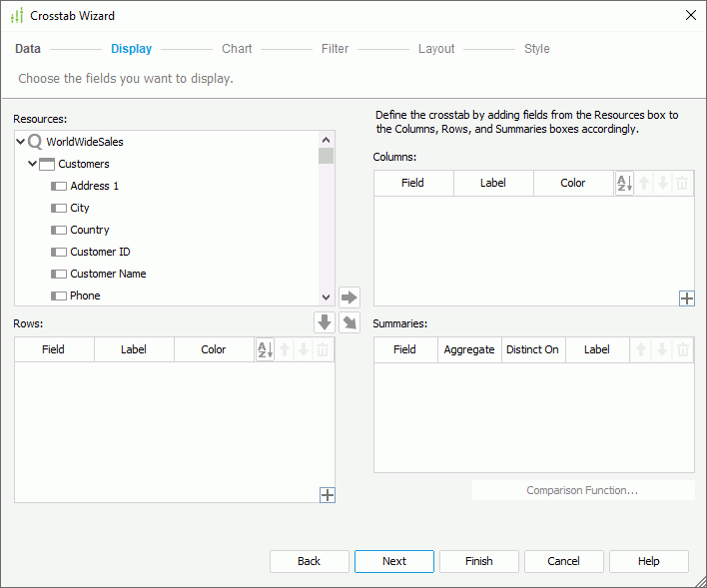Click the Columns delete trash icon

(x=682, y=183)
